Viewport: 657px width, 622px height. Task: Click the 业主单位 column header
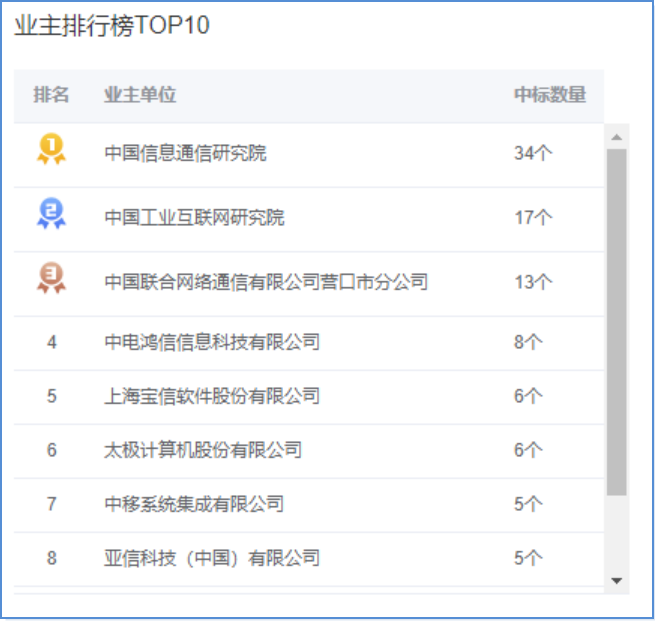point(140,95)
